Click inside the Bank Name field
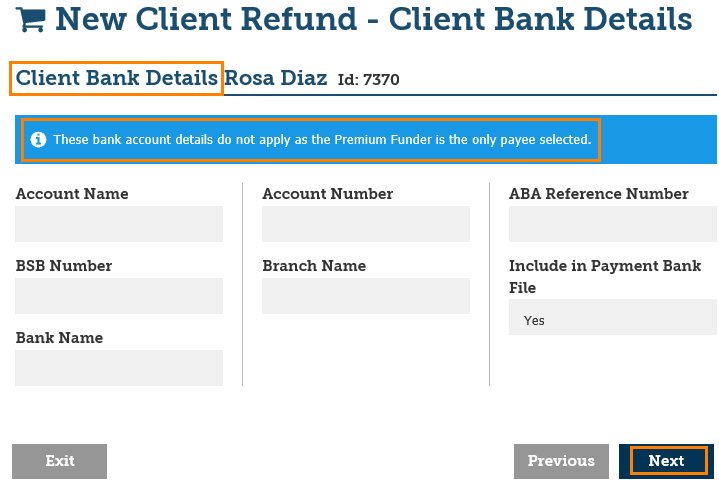The image size is (719, 484). (119, 368)
